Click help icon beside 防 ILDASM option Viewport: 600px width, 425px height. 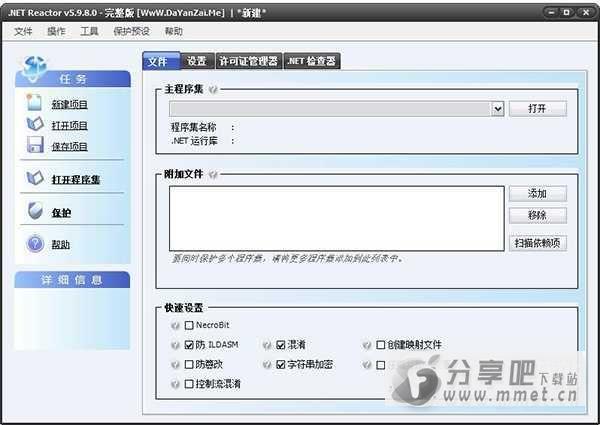pos(175,345)
